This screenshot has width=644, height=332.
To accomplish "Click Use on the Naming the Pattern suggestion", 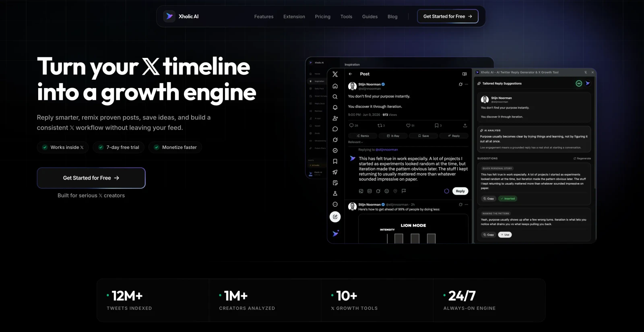I will click(505, 235).
